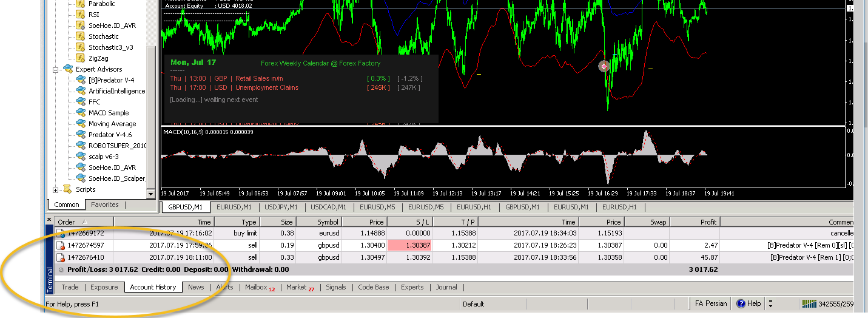Screen dimensions: 868x318
Task: Sort history by Profit column header
Action: pyautogui.click(x=694, y=222)
